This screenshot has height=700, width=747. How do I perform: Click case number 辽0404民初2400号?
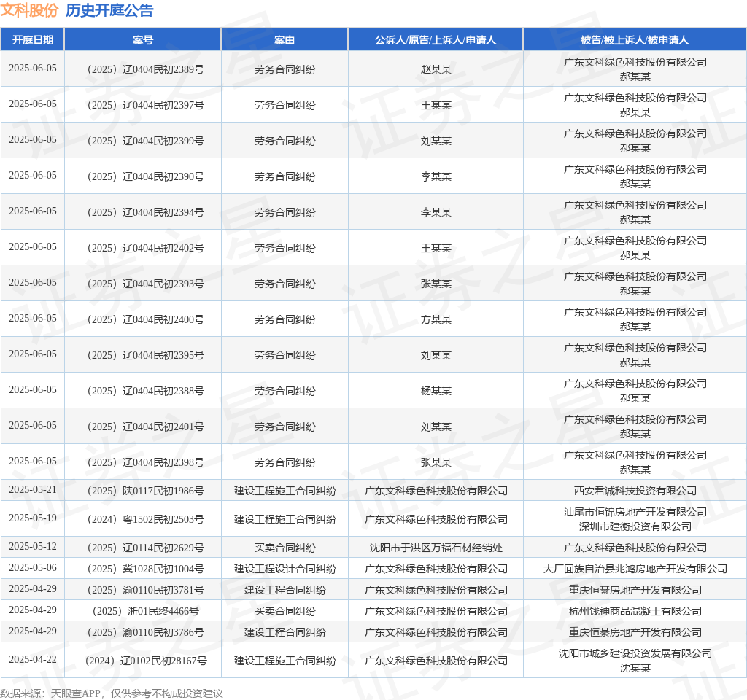[146, 319]
